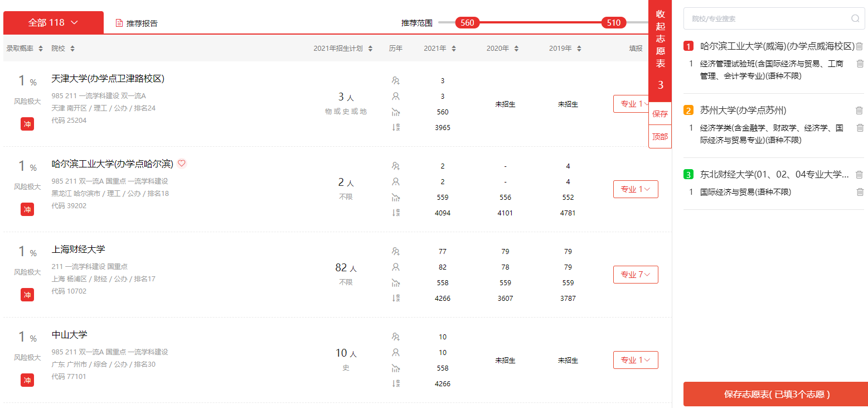Delete 苏州大学(办学点苏州) from the wish list
Image resolution: width=868 pixels, height=408 pixels.
click(x=860, y=111)
